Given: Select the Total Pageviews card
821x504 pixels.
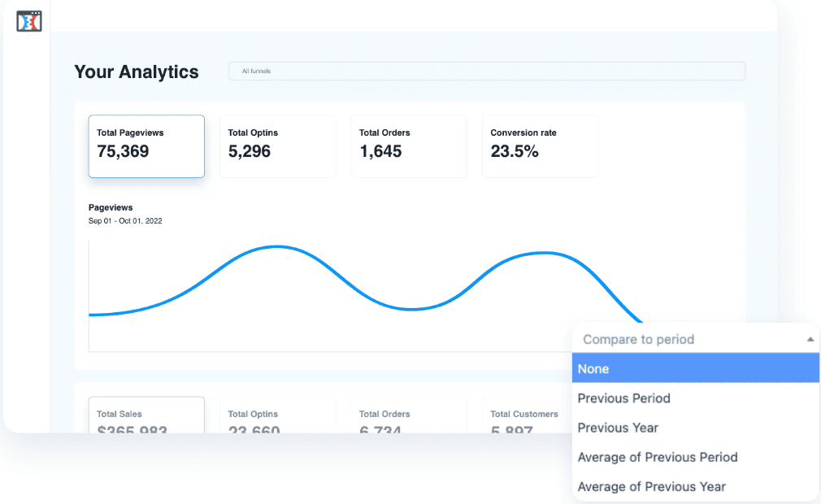Looking at the screenshot, I should 146,146.
